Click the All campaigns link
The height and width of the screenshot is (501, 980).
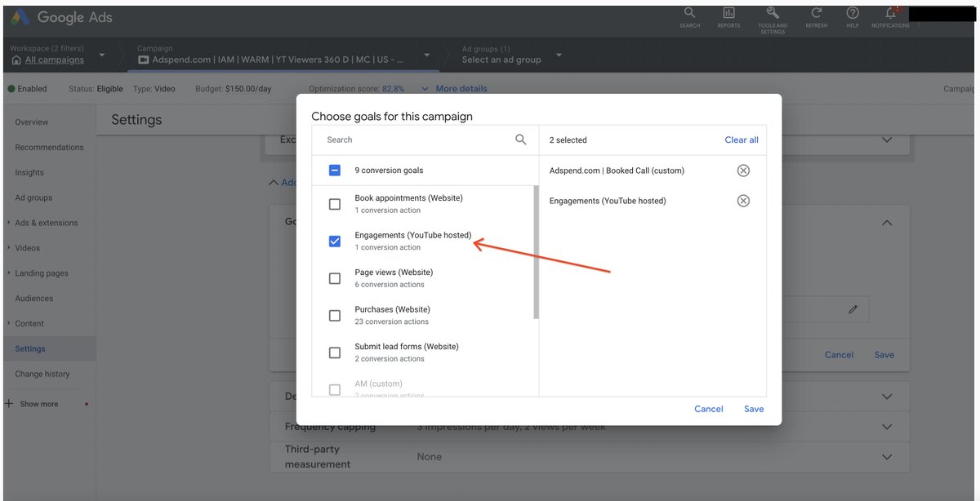[55, 60]
